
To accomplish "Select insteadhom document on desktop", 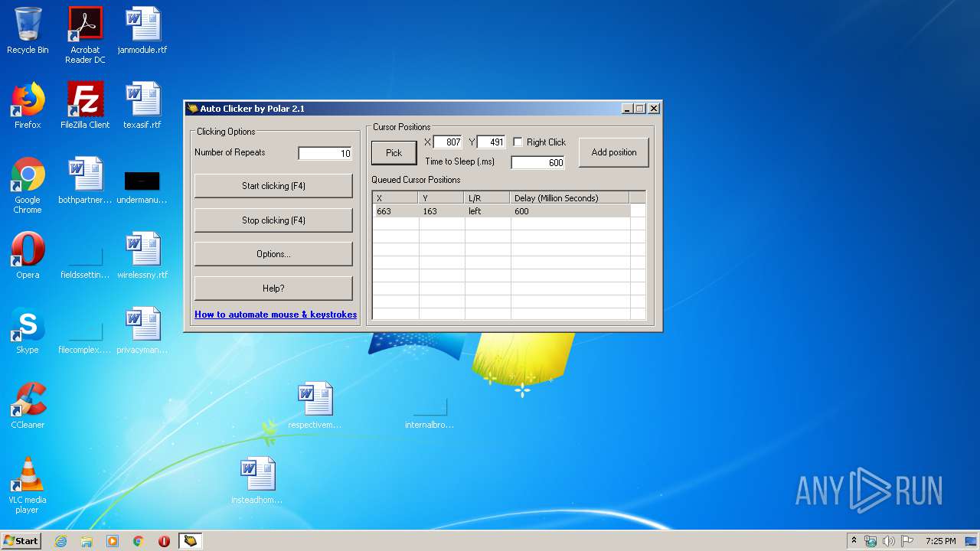I will (257, 481).
